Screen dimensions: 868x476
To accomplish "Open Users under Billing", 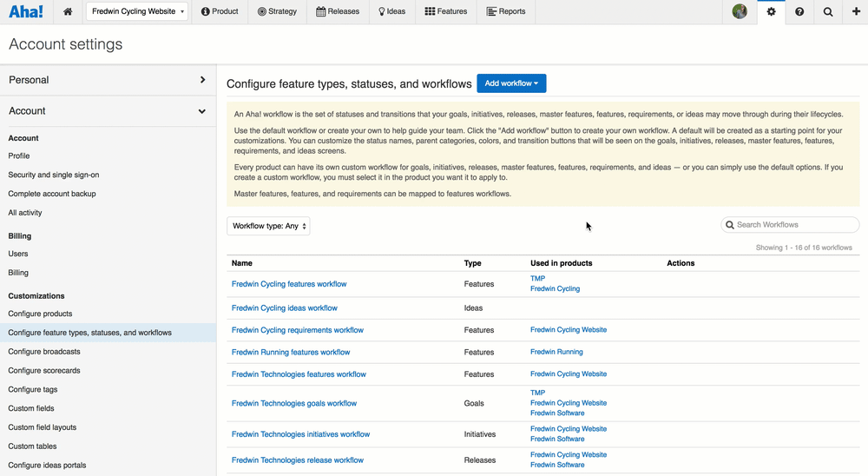I will pyautogui.click(x=17, y=254).
